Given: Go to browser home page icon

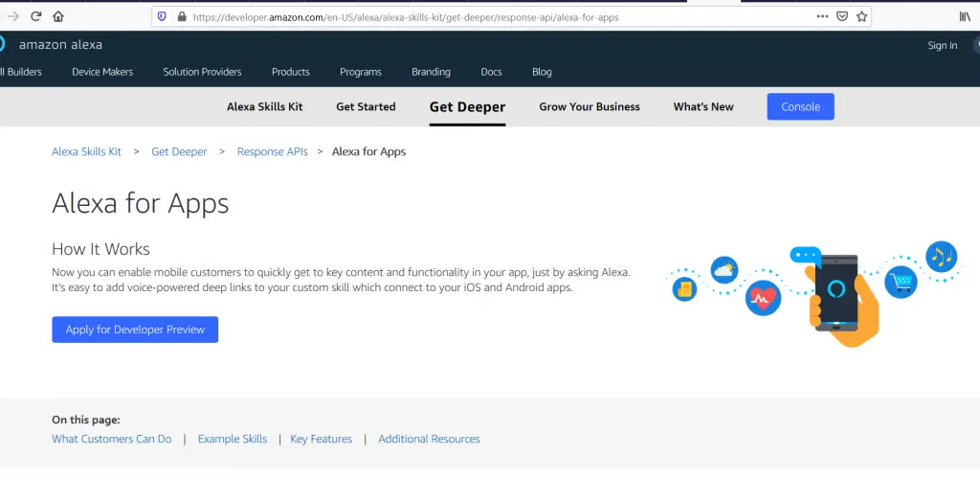Looking at the screenshot, I should click(x=58, y=17).
